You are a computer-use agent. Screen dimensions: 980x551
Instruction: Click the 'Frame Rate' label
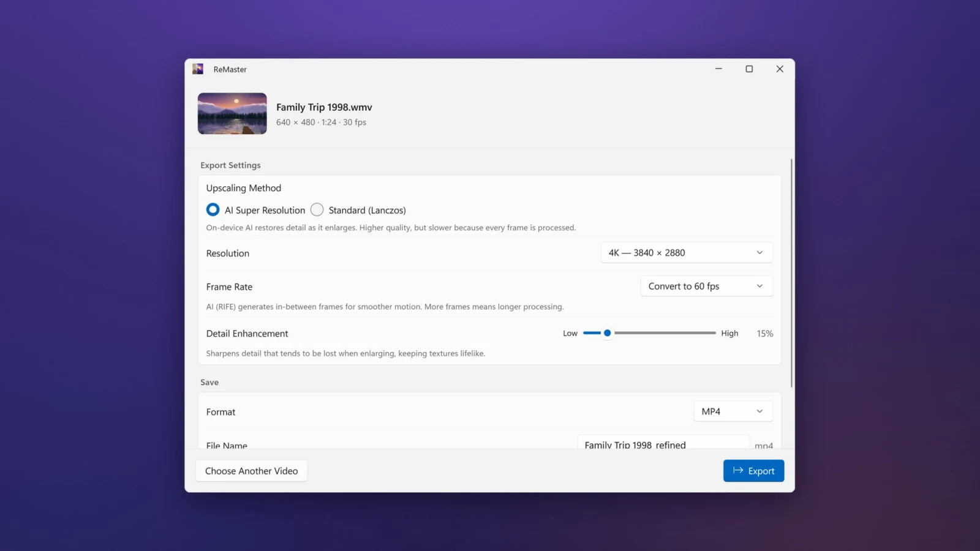tap(229, 287)
